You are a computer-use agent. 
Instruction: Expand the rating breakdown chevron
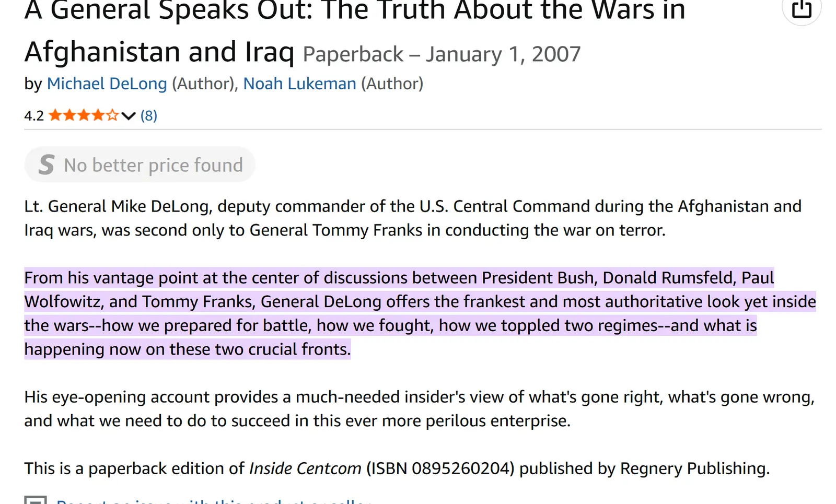[x=129, y=116]
